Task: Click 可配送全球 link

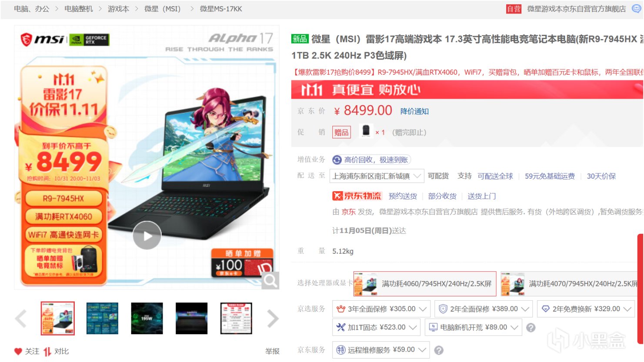Action: (495, 176)
